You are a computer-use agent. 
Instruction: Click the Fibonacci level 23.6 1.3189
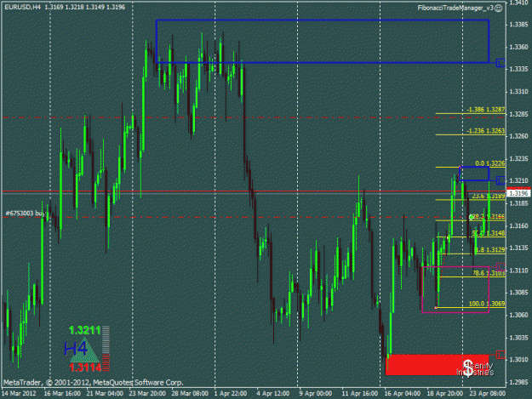pos(489,196)
